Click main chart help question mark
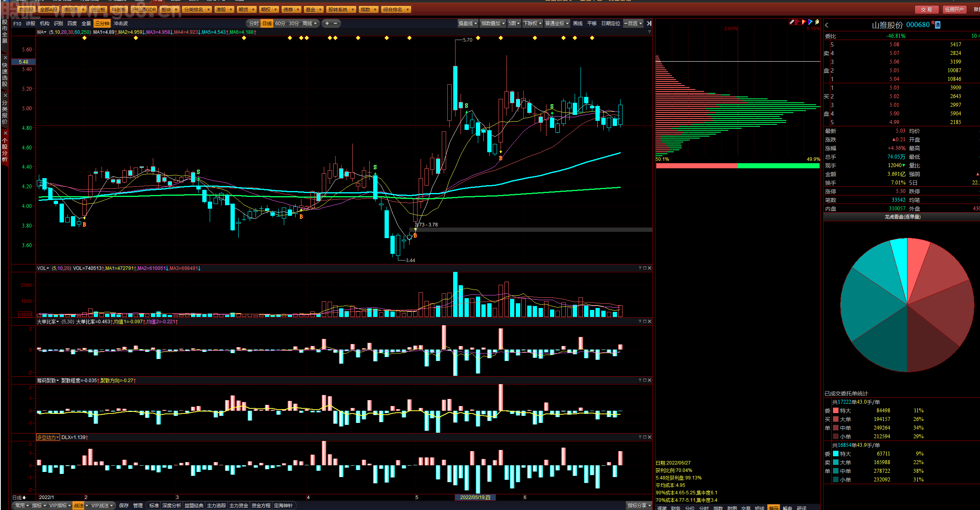 click(650, 32)
